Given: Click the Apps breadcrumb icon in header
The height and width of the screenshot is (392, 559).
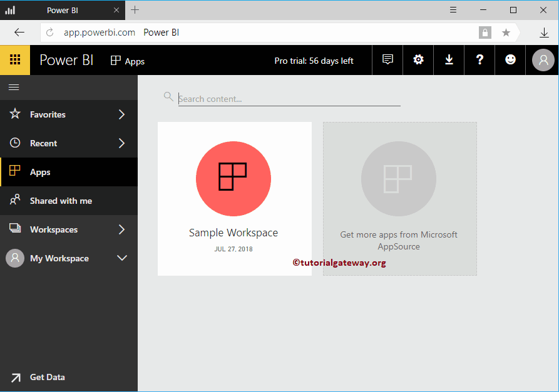Looking at the screenshot, I should click(116, 61).
